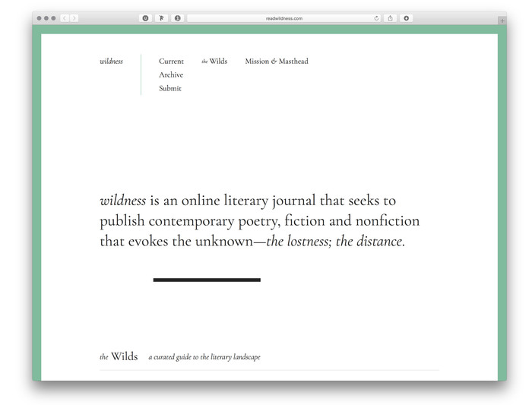Select 'the Wilds' in the top navigation
The height and width of the screenshot is (405, 532).
coord(214,62)
